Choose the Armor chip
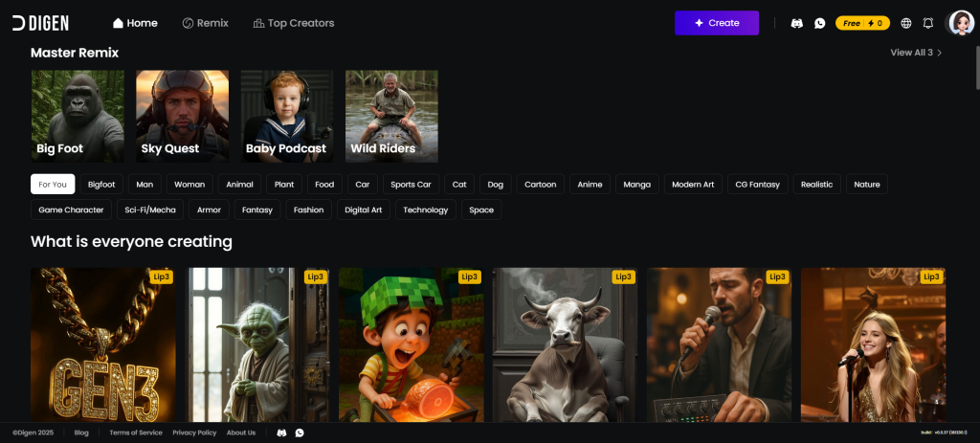Viewport: 980px width, 443px height. click(x=209, y=210)
